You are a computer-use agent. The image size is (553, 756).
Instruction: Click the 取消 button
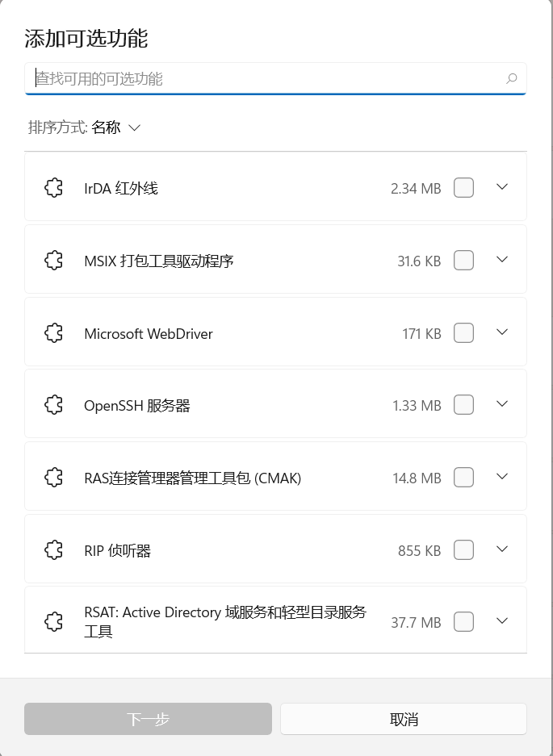point(404,719)
